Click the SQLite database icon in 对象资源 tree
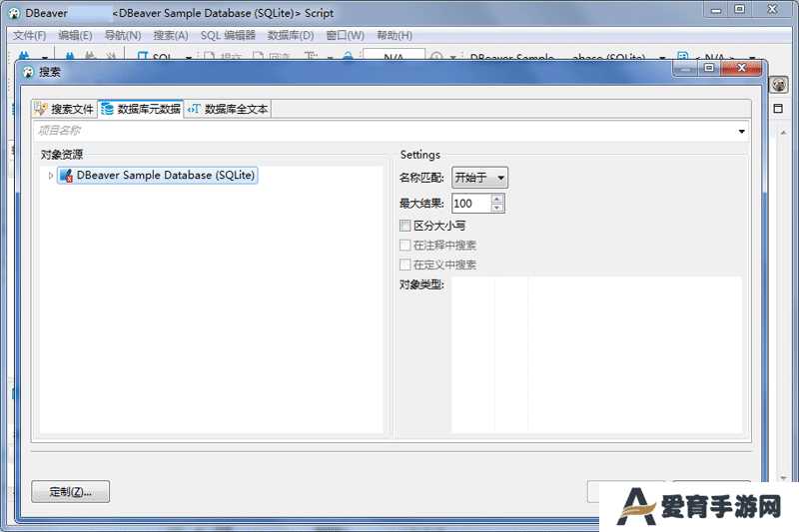The width and height of the screenshot is (799, 532). point(66,175)
